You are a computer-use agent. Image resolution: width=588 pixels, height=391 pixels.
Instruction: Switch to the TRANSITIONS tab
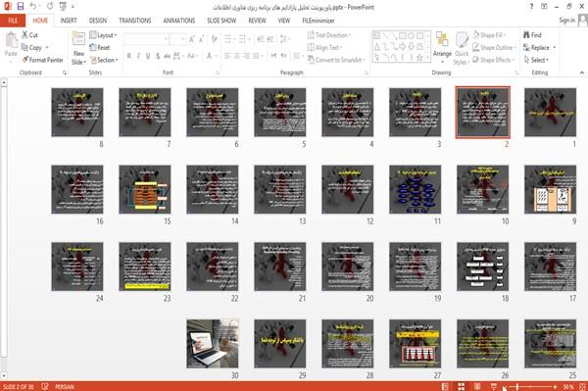135,21
